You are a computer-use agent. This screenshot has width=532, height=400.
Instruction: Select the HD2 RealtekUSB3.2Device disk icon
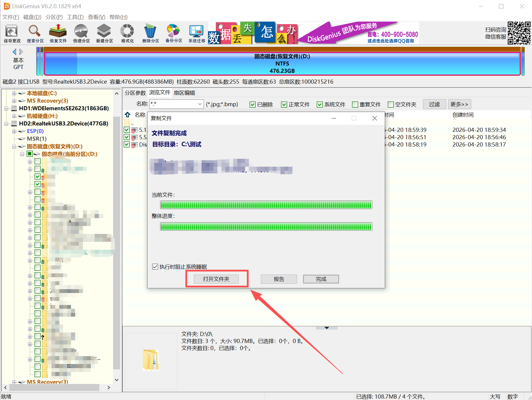pos(14,123)
